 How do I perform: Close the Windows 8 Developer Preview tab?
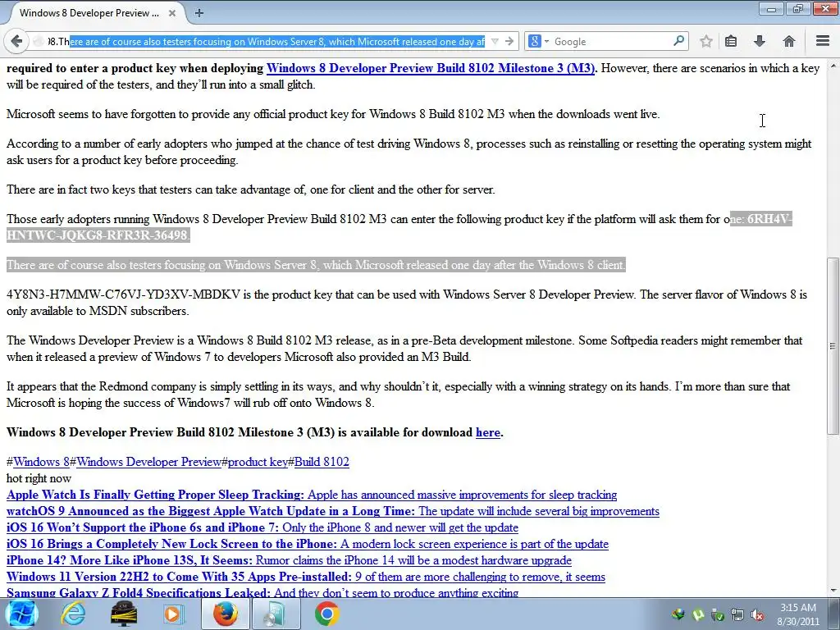[172, 13]
